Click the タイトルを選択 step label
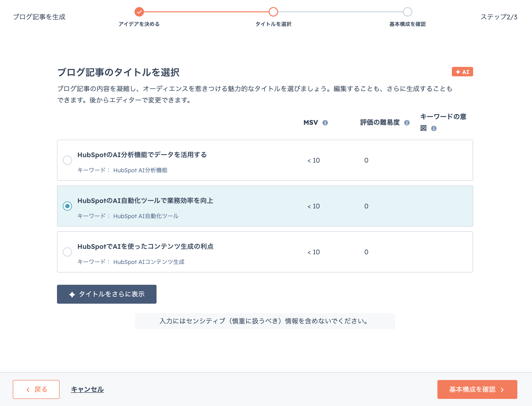 click(273, 24)
